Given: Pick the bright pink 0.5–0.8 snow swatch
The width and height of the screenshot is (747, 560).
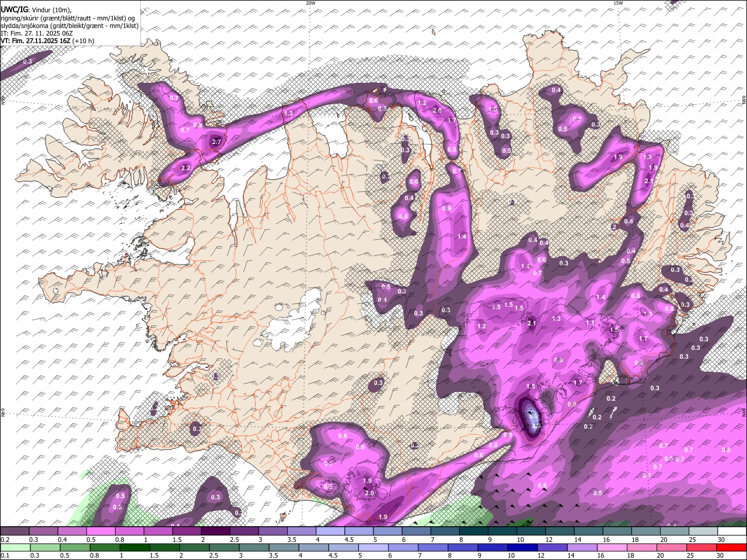Looking at the screenshot, I should tap(100, 531).
